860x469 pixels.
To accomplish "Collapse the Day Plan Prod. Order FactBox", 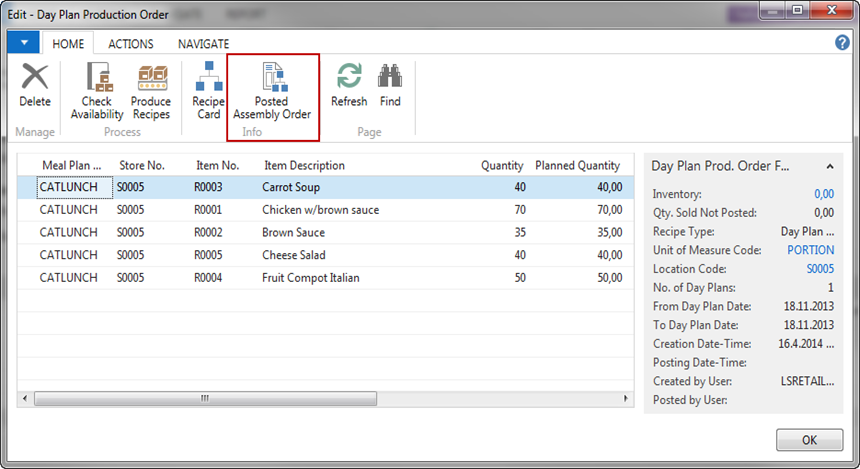I will tap(829, 166).
